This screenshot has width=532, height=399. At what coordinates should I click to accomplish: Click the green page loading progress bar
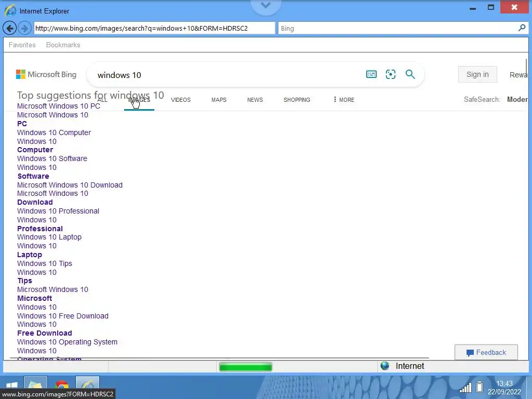coord(245,367)
